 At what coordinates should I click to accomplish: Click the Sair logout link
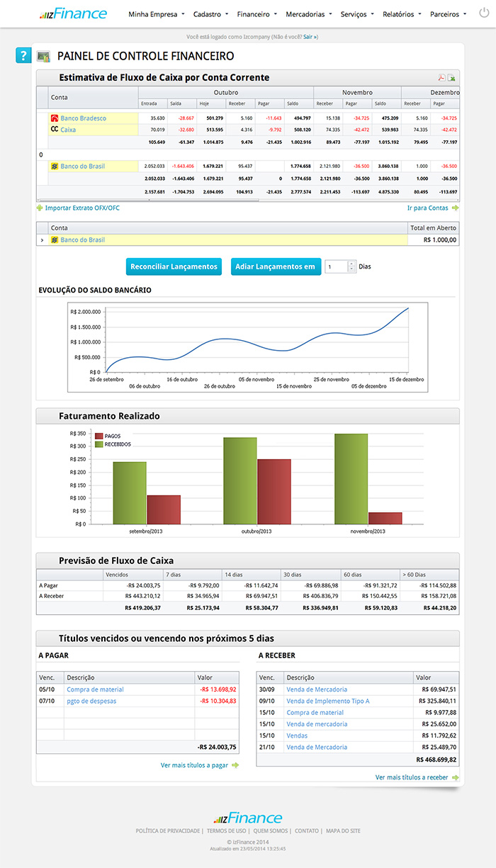309,36
